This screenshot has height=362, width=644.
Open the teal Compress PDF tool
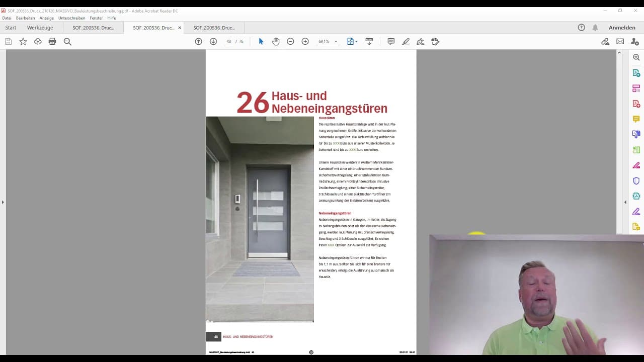tap(636, 196)
